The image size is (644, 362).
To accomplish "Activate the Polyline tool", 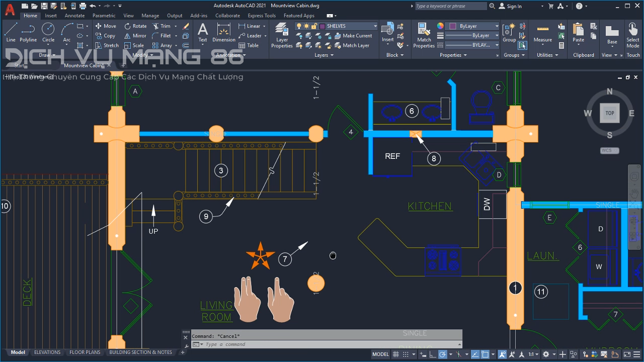I will (28, 33).
